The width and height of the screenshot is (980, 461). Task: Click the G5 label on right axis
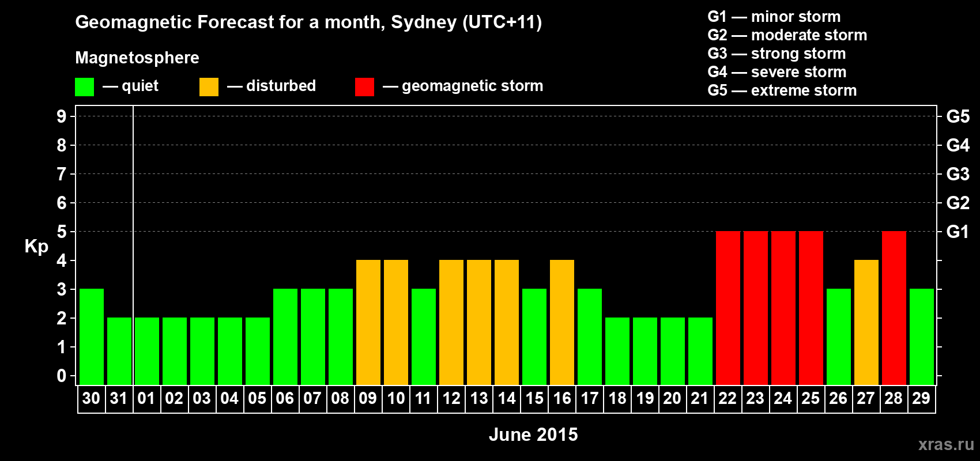958,116
